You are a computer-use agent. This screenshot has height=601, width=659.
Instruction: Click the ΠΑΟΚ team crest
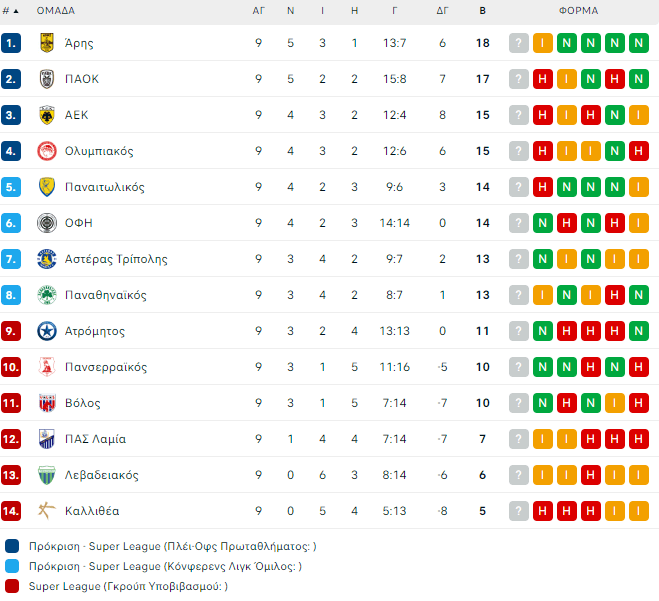(46, 79)
